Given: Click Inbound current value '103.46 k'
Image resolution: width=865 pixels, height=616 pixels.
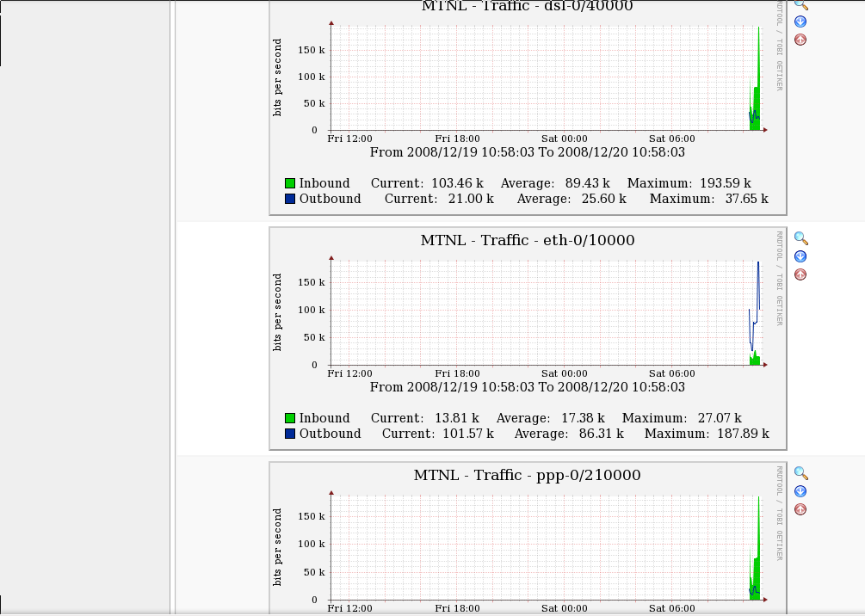Looking at the screenshot, I should pyautogui.click(x=457, y=183).
